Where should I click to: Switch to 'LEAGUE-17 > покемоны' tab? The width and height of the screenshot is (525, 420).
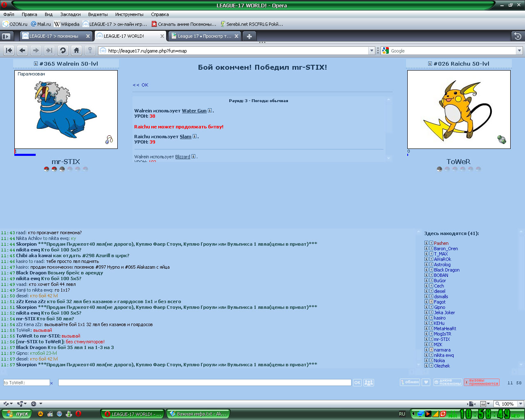(56, 36)
